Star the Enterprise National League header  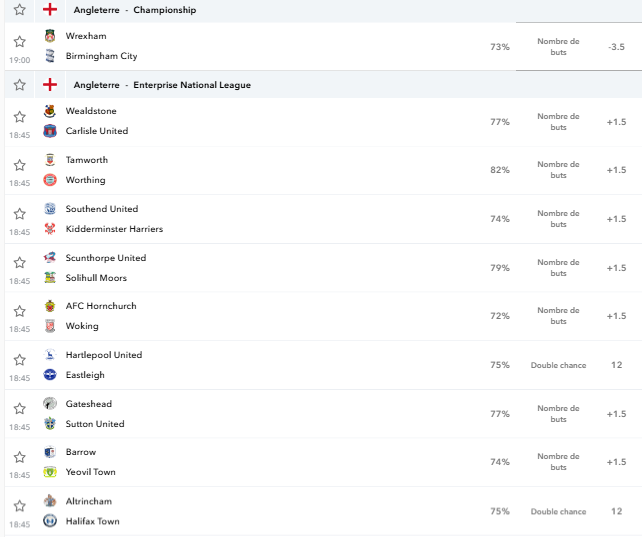20,85
